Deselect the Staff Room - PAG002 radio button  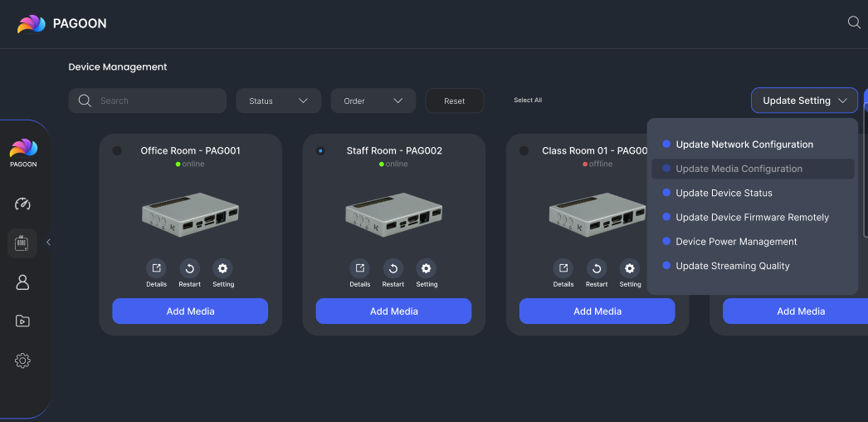pos(320,151)
